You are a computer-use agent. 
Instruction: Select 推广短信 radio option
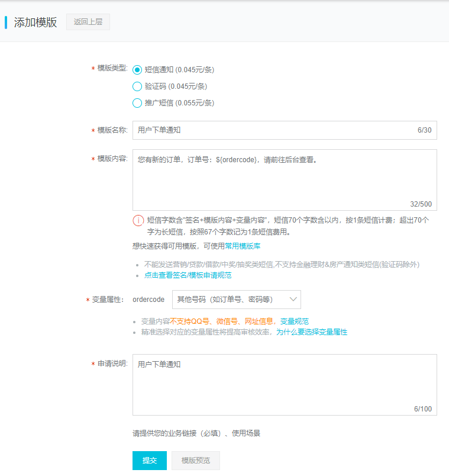click(137, 102)
